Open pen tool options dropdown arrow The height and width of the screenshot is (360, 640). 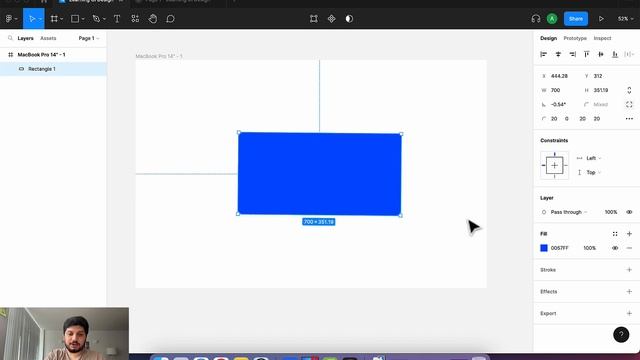click(104, 19)
